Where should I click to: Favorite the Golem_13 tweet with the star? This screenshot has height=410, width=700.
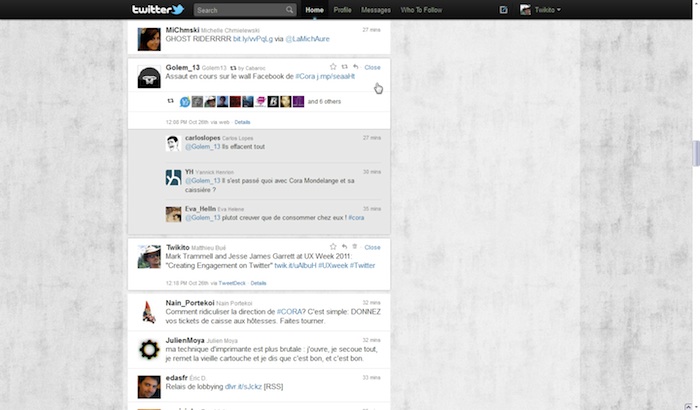tap(333, 67)
